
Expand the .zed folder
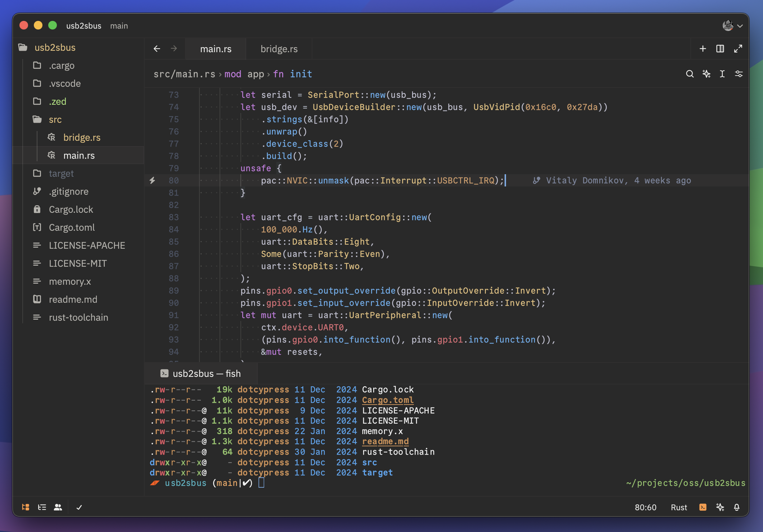(78, 102)
